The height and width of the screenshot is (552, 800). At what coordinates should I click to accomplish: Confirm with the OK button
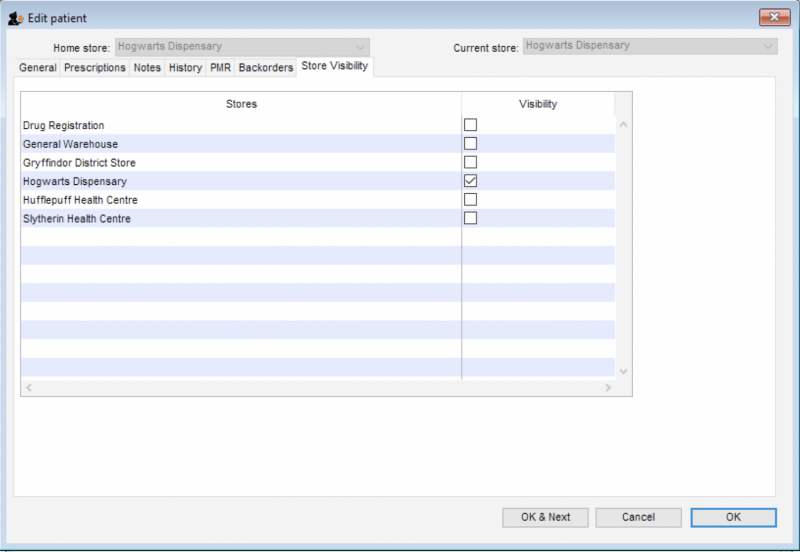[x=733, y=517]
